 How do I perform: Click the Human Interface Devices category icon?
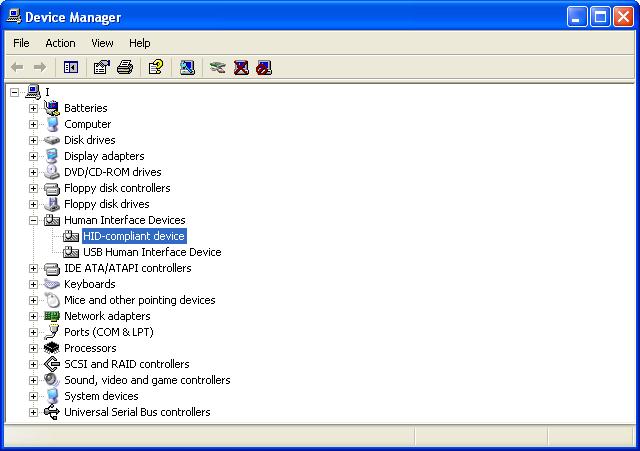point(52,220)
